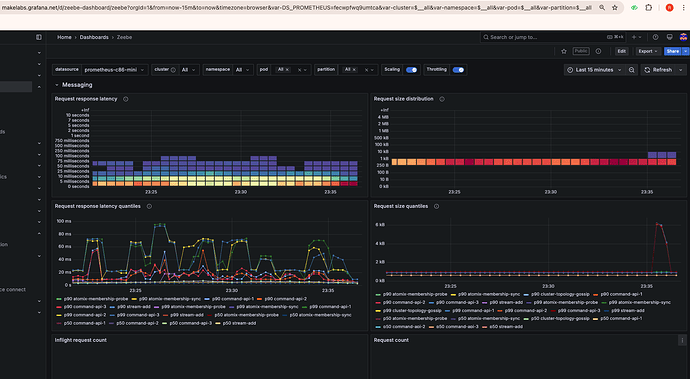Click the Refresh button
Viewport: 690px width, 379px height.
pos(658,70)
